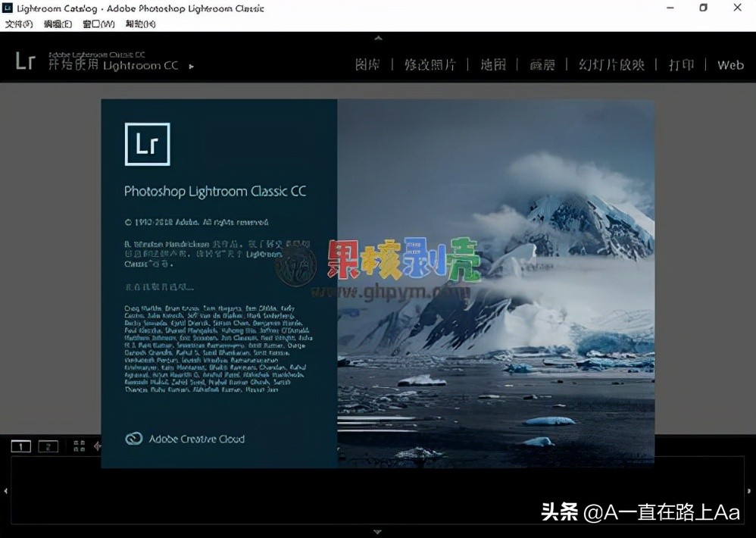Screen dimensions: 756x538
Task: Expand the identity plate dropdown arrow
Action: [192, 67]
